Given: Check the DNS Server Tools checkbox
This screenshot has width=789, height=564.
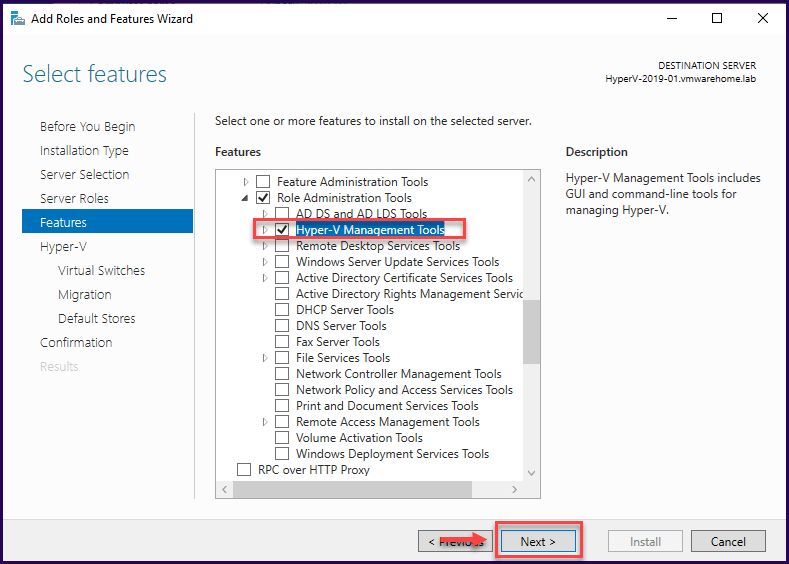Looking at the screenshot, I should click(282, 326).
